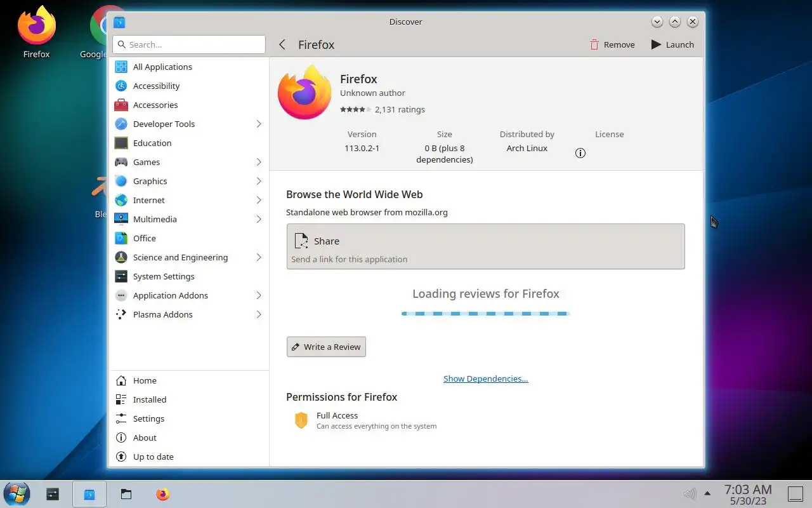Screen dimensions: 812x508
Task: Expand the Developer Tools category arrow
Action: [x=259, y=124]
